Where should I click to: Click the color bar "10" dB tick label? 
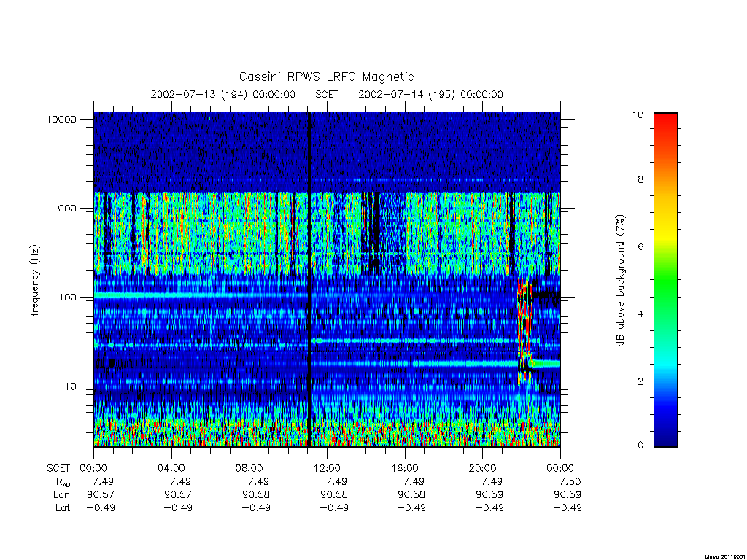pos(638,114)
